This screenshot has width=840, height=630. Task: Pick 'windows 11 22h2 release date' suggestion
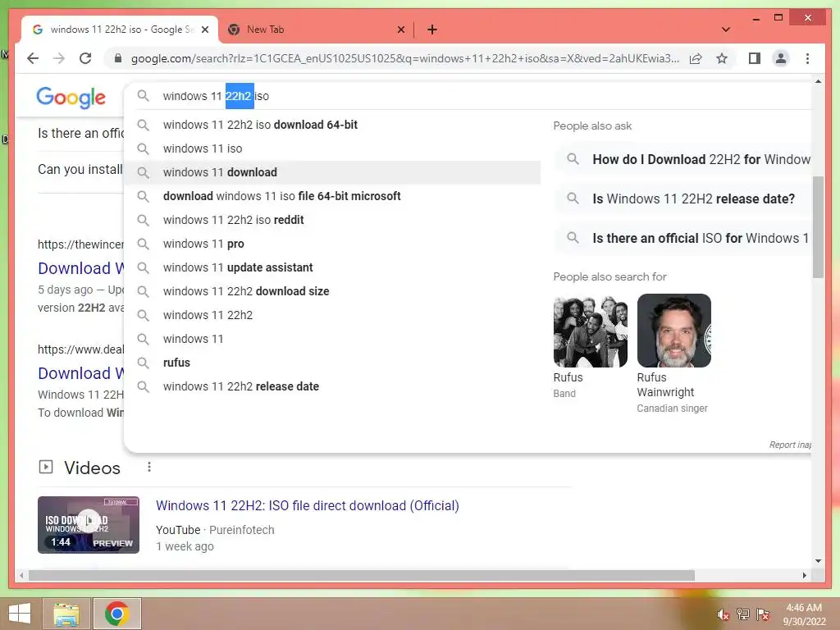332,386
